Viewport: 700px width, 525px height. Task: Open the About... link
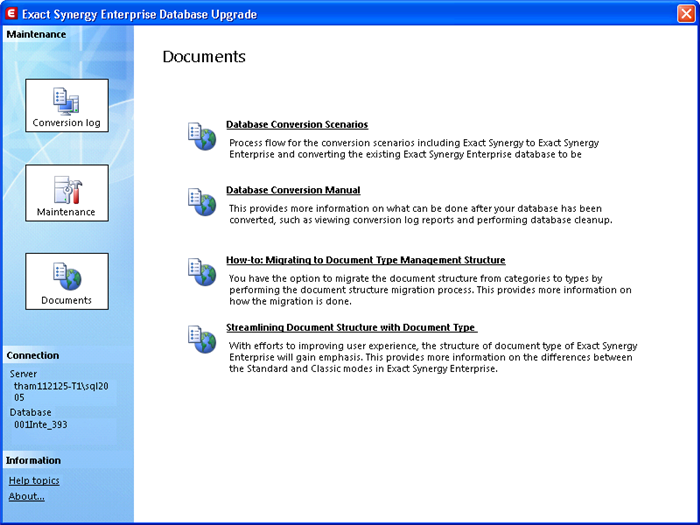(26, 496)
